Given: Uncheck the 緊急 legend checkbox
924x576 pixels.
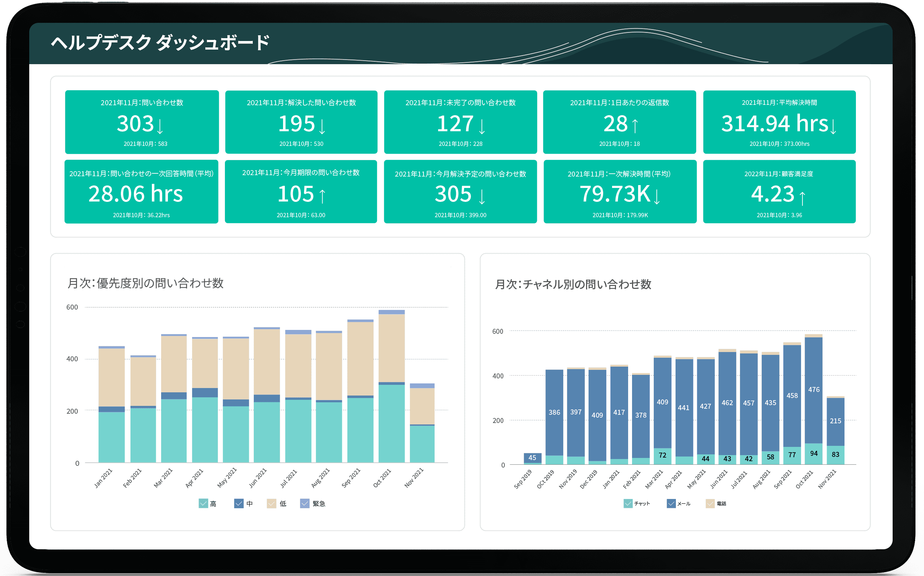Looking at the screenshot, I should pos(304,504).
